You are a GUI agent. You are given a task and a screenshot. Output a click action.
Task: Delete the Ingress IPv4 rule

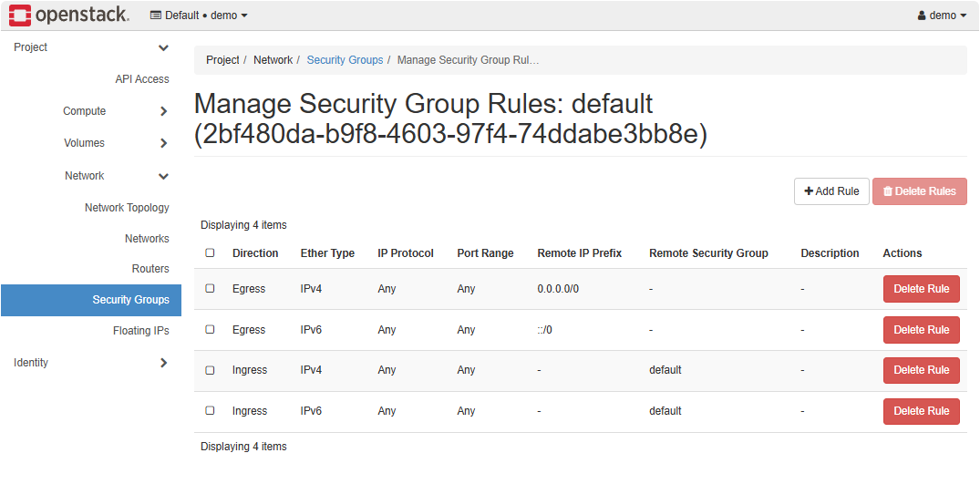[x=921, y=370]
